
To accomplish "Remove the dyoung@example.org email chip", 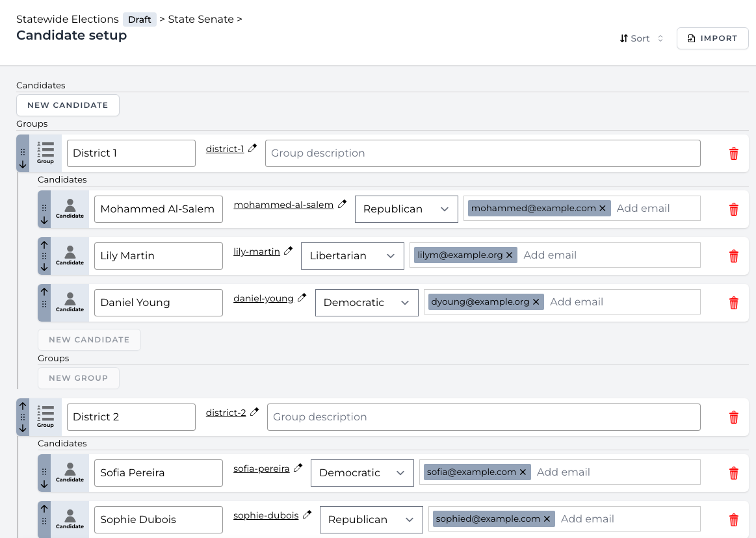I will (536, 301).
